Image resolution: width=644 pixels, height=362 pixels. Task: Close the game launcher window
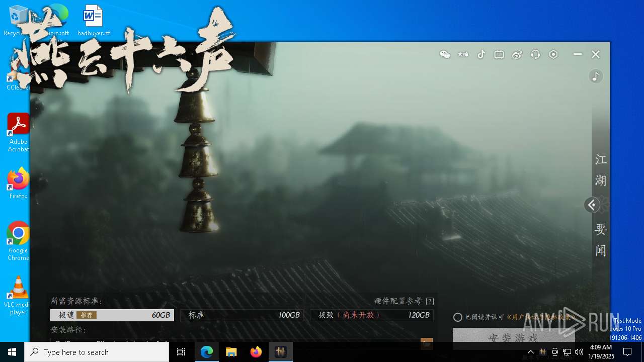596,54
